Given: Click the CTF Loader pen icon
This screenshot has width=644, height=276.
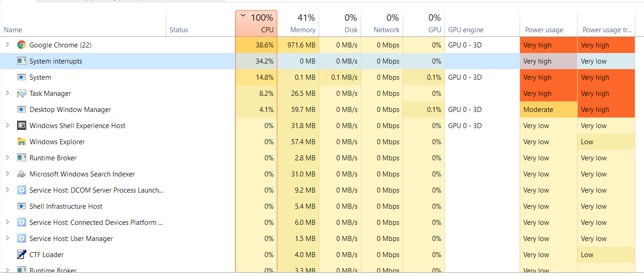Looking at the screenshot, I should pos(21,255).
